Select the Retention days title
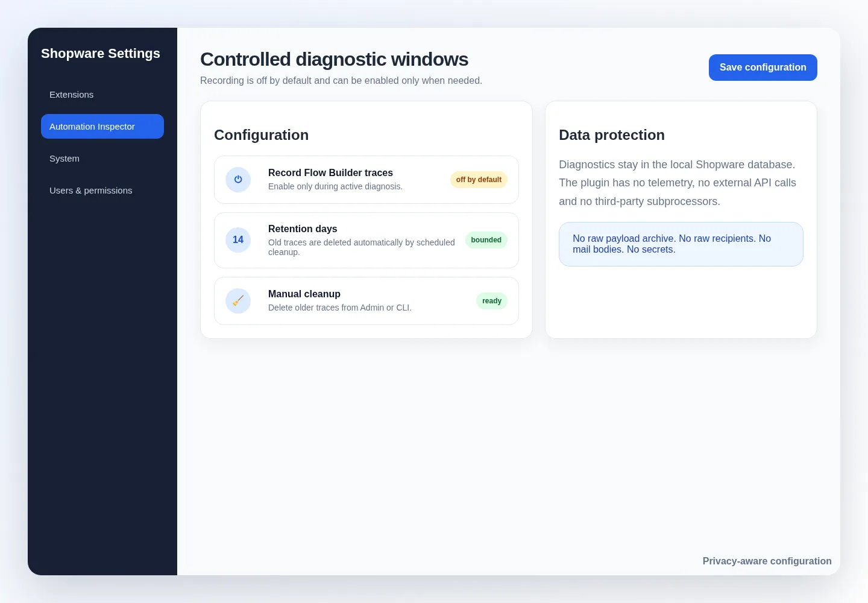 tap(303, 229)
